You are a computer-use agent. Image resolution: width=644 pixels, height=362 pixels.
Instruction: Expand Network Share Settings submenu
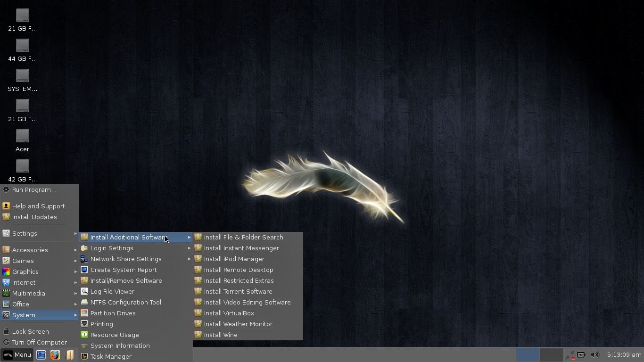pos(136,259)
